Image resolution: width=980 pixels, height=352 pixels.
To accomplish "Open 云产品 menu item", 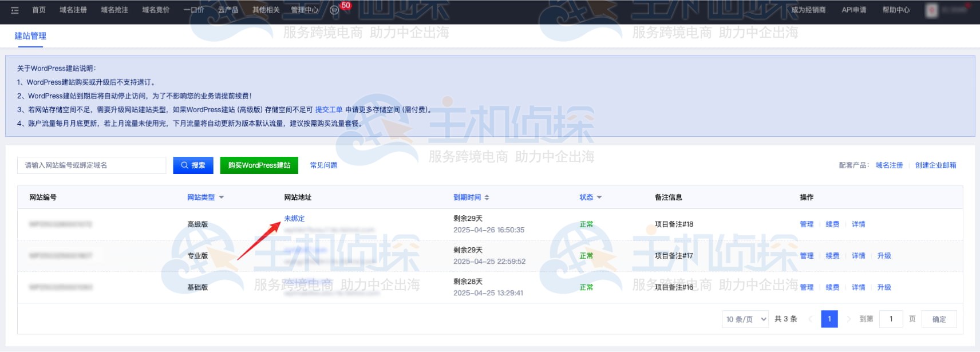I will coord(228,10).
